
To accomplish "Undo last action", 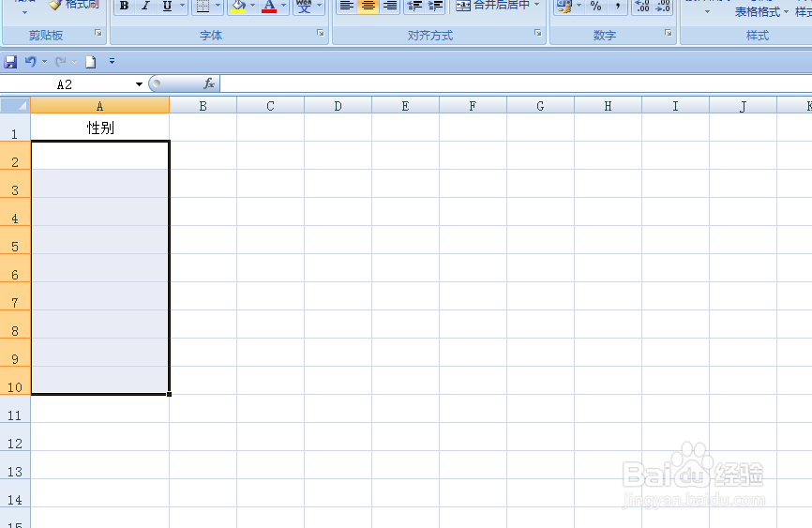I will [31, 62].
